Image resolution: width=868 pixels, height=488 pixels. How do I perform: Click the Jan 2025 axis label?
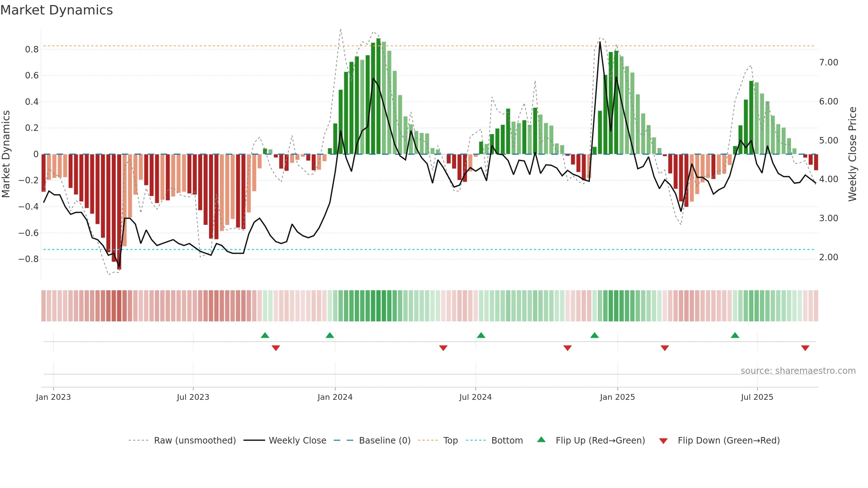[618, 397]
